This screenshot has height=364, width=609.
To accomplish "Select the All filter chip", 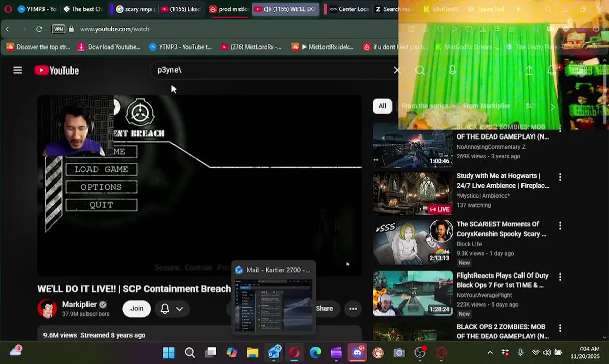I will 382,106.
